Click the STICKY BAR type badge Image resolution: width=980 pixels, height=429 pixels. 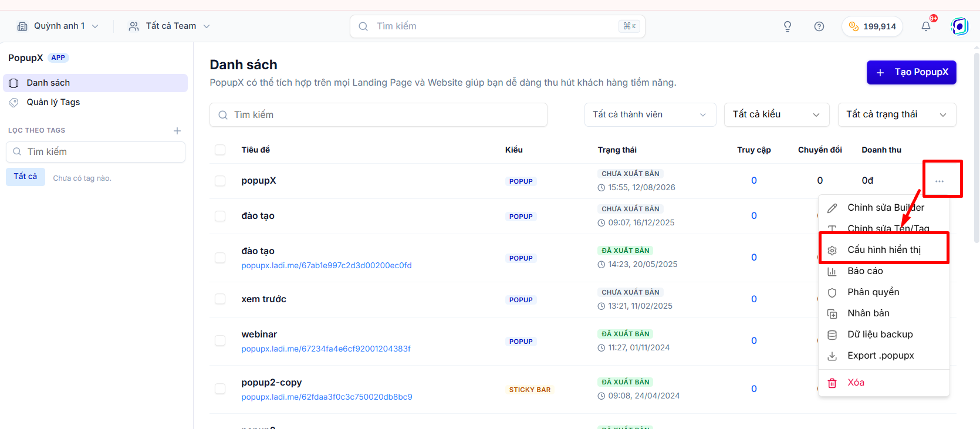point(530,390)
